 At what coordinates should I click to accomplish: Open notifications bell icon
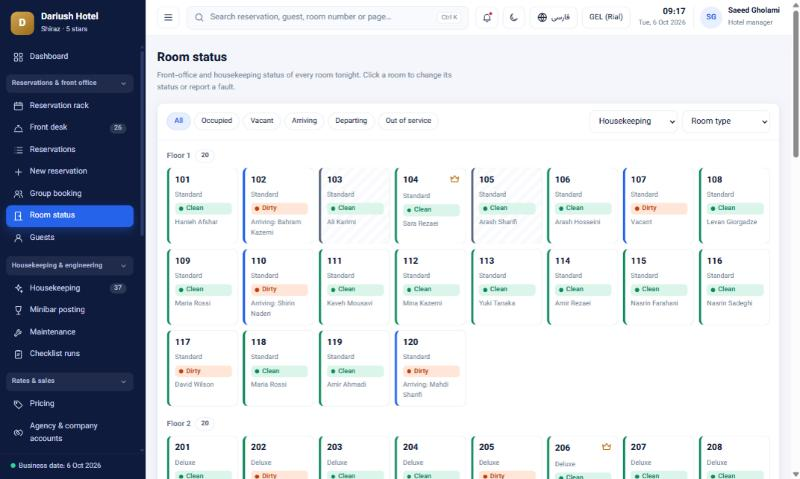tap(487, 17)
